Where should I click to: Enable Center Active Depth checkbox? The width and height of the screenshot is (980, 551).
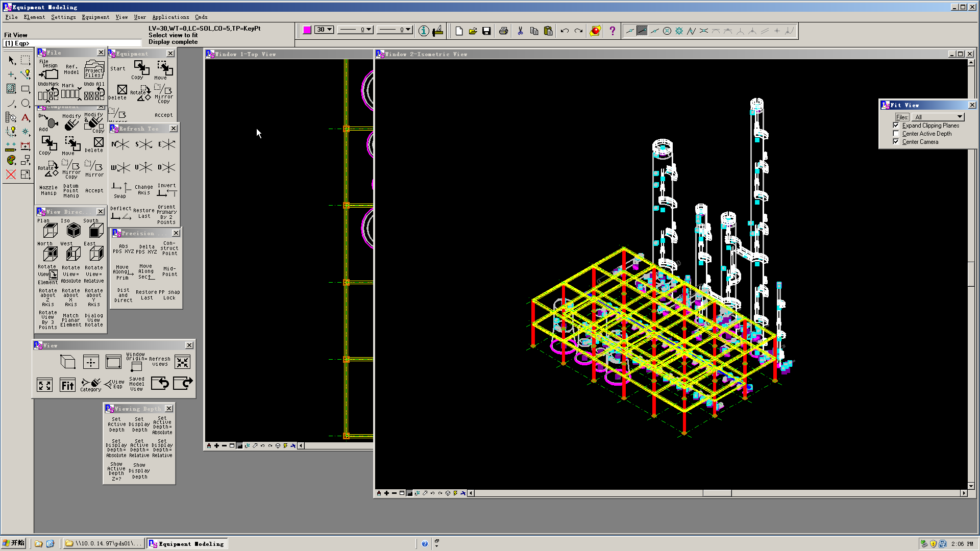[x=896, y=134]
